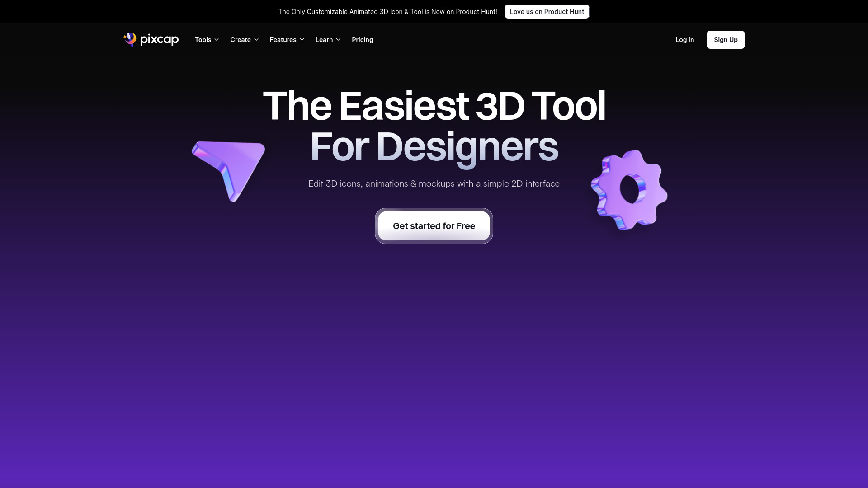868x488 pixels.
Task: Click the Sign Up button
Action: [726, 39]
